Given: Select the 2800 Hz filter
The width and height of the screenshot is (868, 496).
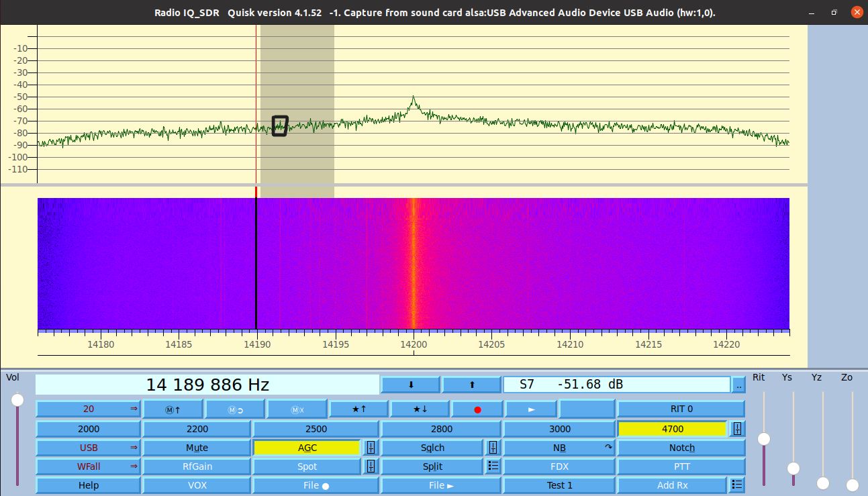Looking at the screenshot, I should (x=440, y=428).
